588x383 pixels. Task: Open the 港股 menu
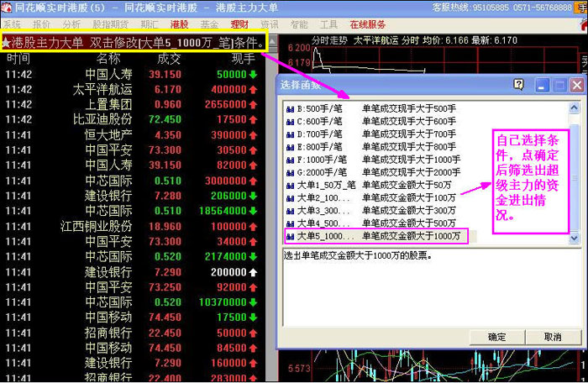tap(179, 24)
